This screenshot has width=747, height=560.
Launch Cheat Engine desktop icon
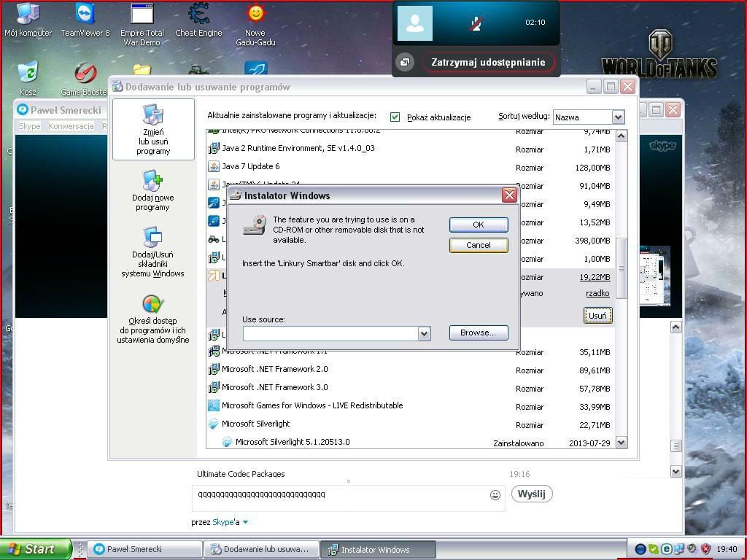tap(198, 20)
